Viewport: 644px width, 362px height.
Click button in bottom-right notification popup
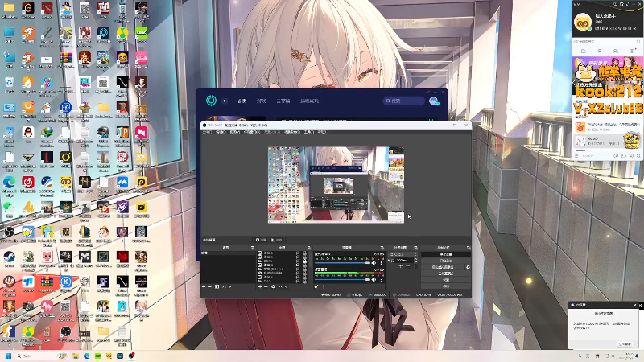[625, 344]
